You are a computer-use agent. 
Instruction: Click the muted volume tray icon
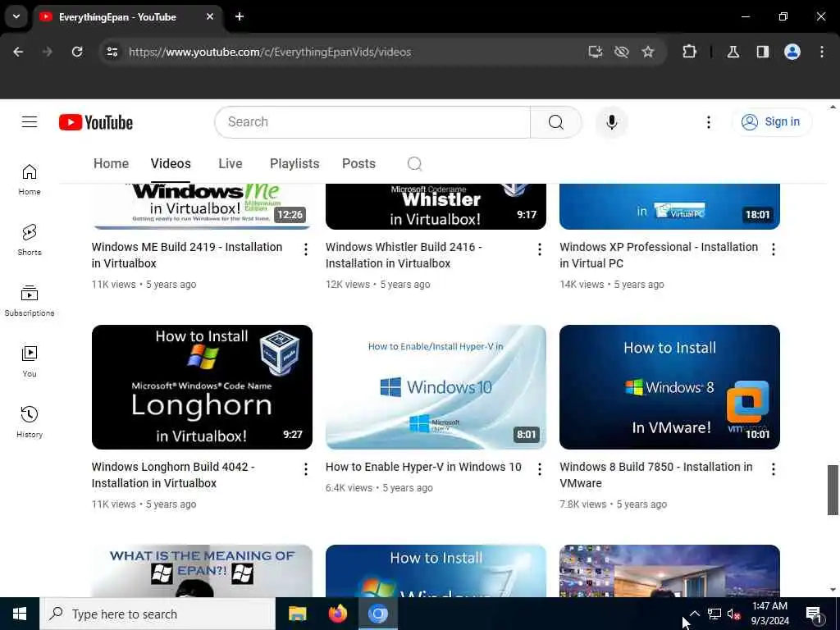tap(733, 614)
